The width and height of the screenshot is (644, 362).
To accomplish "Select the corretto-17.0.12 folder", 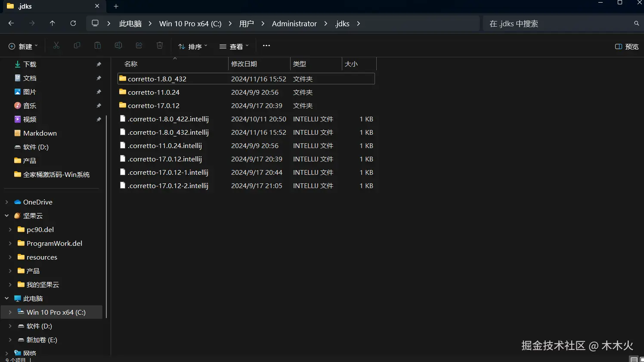I will (246, 105).
